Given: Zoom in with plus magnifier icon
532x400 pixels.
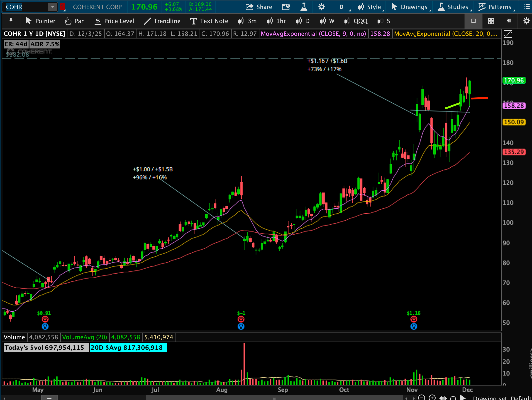Looking at the screenshot, I should [x=432, y=398].
